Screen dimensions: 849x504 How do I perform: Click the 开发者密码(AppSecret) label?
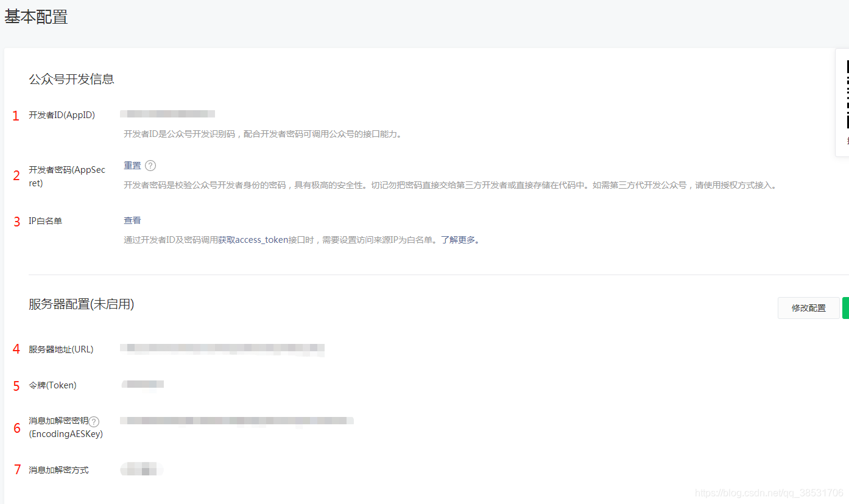point(67,176)
